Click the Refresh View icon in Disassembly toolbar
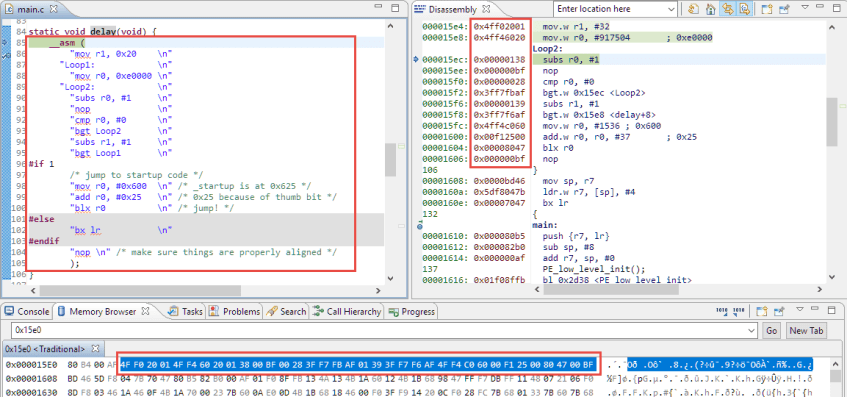 click(x=694, y=9)
